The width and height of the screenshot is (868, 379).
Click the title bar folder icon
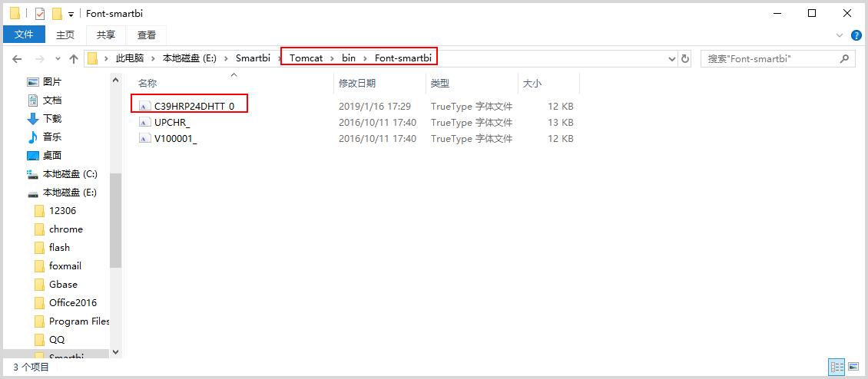click(x=15, y=13)
